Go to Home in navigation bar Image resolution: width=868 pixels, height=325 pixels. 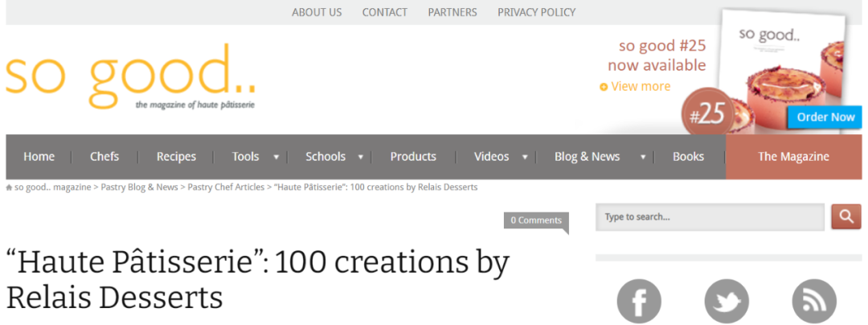point(39,157)
